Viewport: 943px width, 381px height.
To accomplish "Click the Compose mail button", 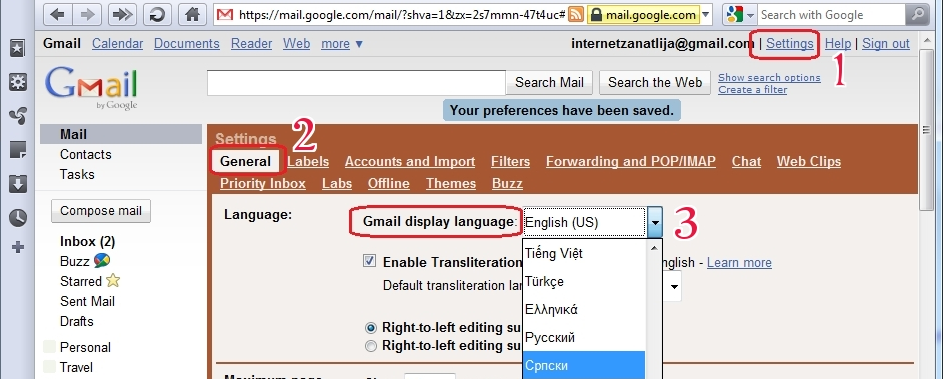I will [x=101, y=210].
